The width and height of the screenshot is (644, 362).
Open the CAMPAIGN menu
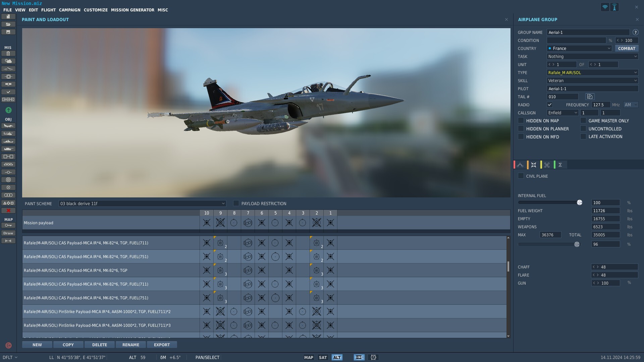(70, 10)
